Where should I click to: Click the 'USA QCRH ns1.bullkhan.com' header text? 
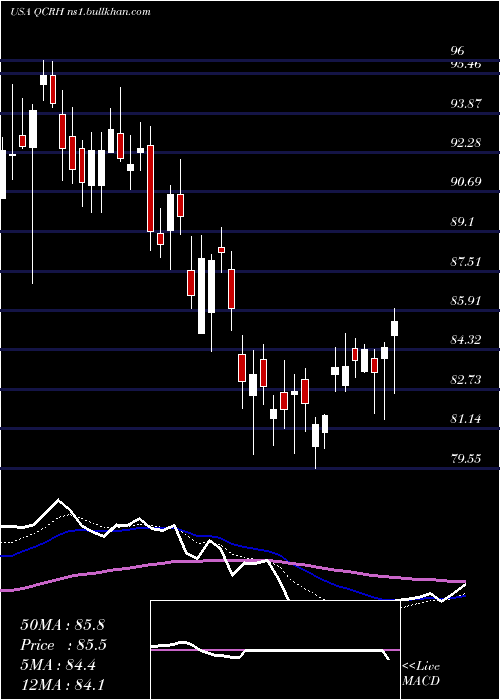pyautogui.click(x=80, y=12)
